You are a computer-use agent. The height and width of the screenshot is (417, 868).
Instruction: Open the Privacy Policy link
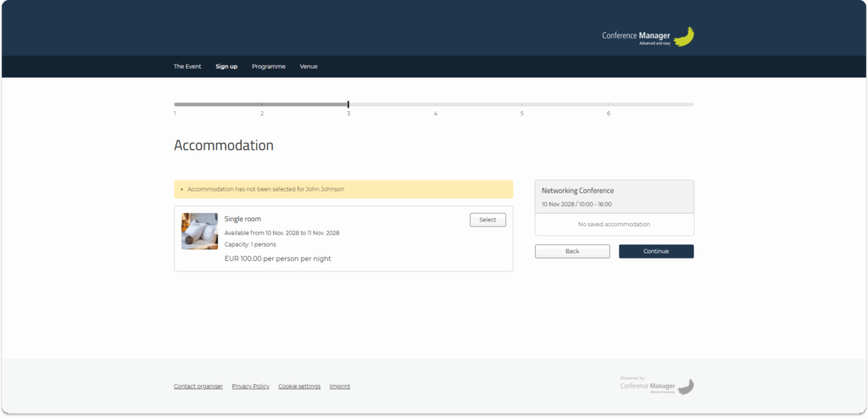click(x=250, y=386)
